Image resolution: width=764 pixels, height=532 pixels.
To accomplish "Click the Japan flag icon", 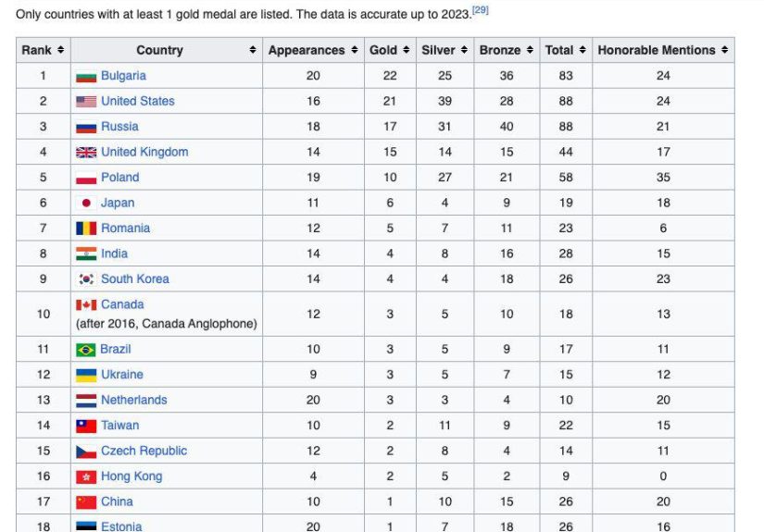I will [x=86, y=204].
